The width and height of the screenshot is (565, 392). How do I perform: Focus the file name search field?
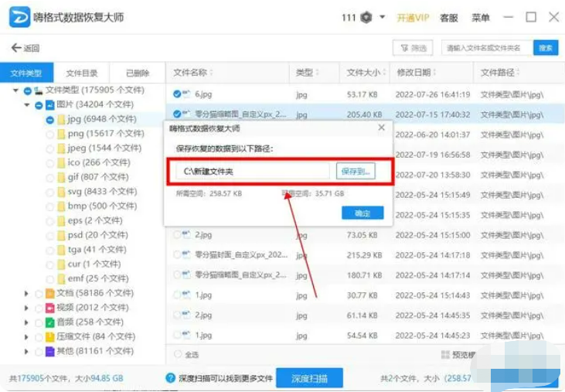[487, 48]
